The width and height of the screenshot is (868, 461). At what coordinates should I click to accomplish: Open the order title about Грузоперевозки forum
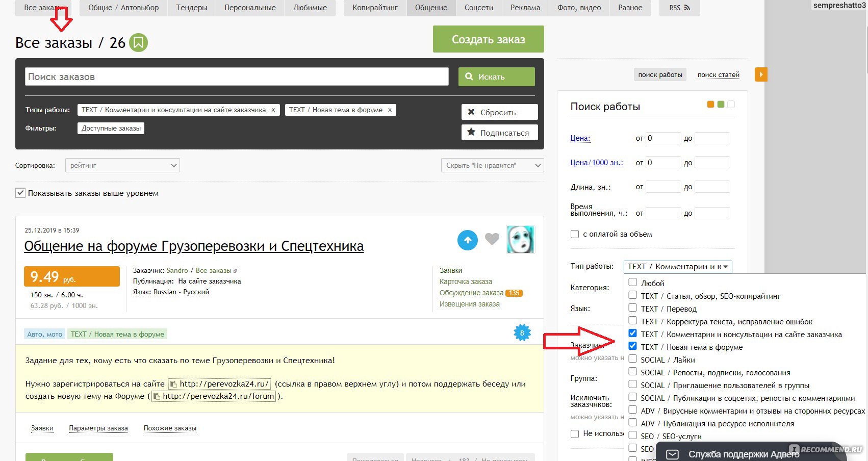point(194,246)
